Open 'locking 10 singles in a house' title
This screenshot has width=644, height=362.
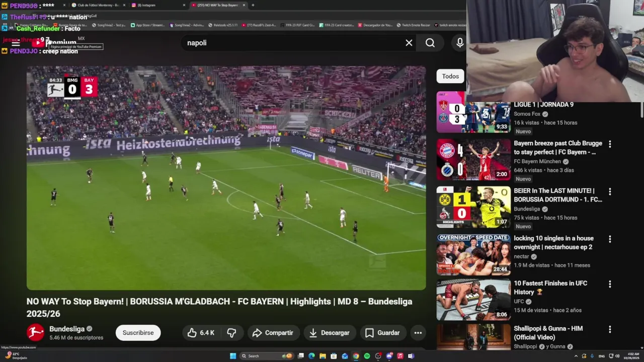[x=553, y=242]
